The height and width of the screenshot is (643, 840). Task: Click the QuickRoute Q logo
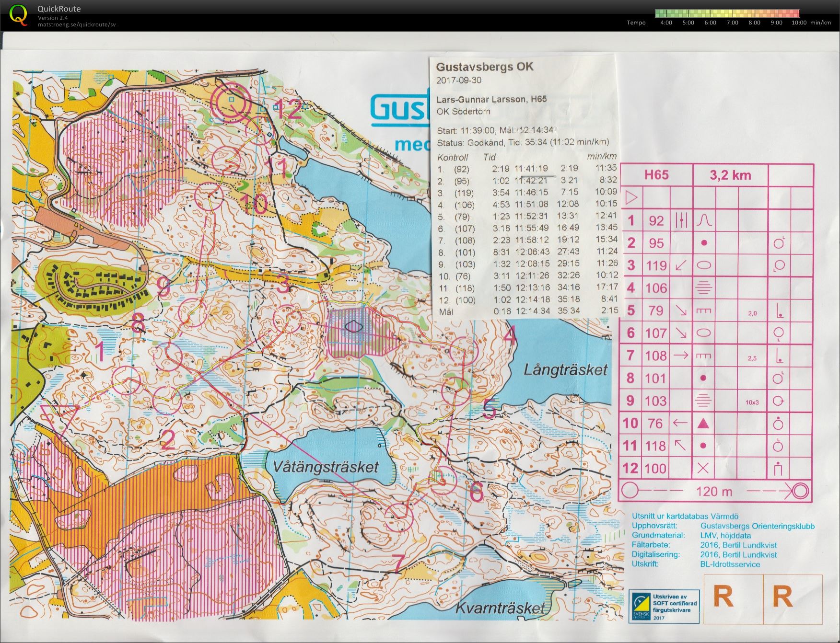pos(19,14)
